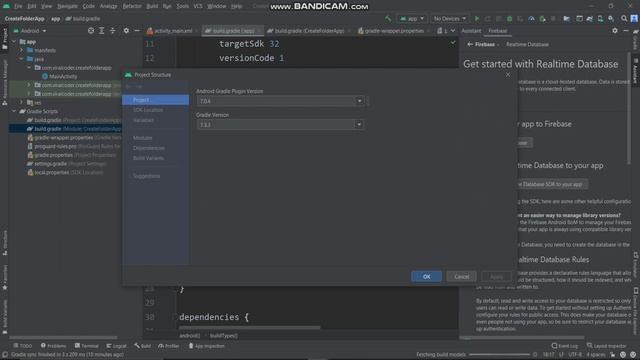640x360 pixels.
Task: Click Apply in Project Structure dialog
Action: (x=496, y=277)
